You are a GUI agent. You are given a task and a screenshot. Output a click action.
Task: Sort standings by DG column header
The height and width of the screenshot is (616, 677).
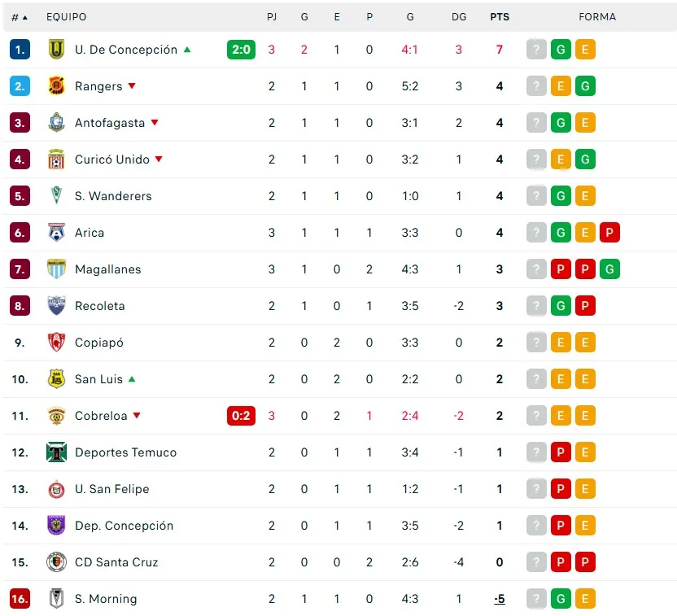[x=459, y=17]
